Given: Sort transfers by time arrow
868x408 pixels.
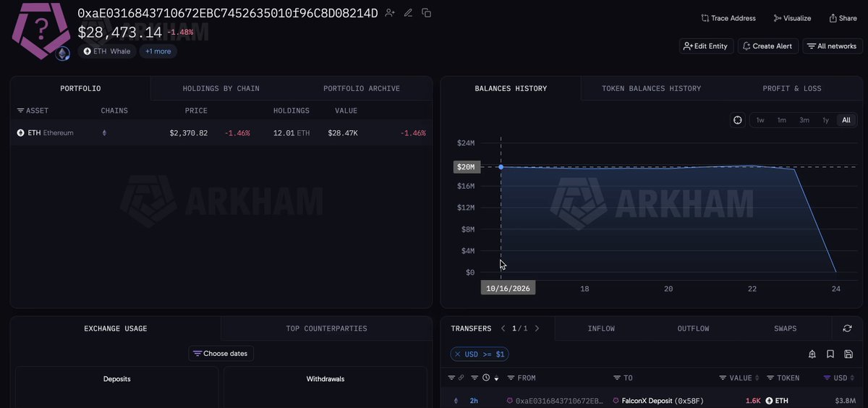Looking at the screenshot, I should [496, 378].
